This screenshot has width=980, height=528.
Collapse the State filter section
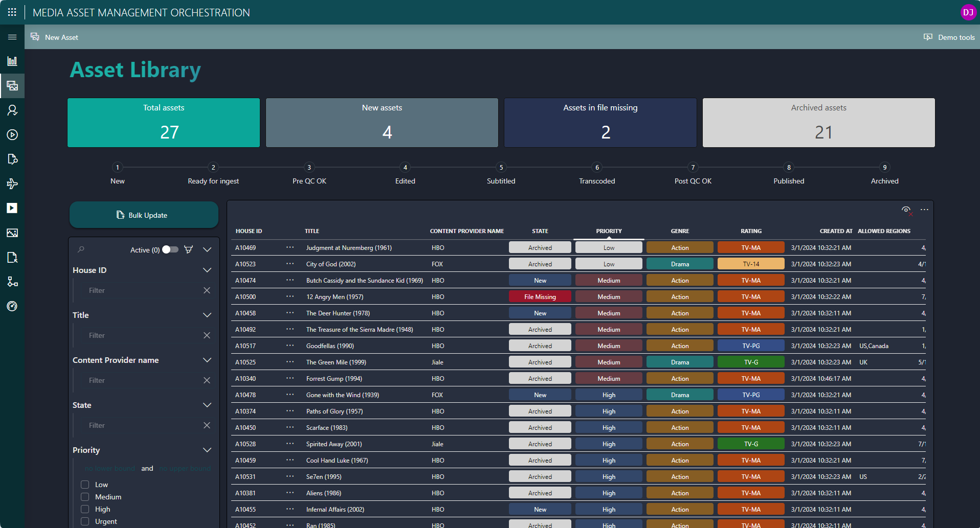pos(207,405)
